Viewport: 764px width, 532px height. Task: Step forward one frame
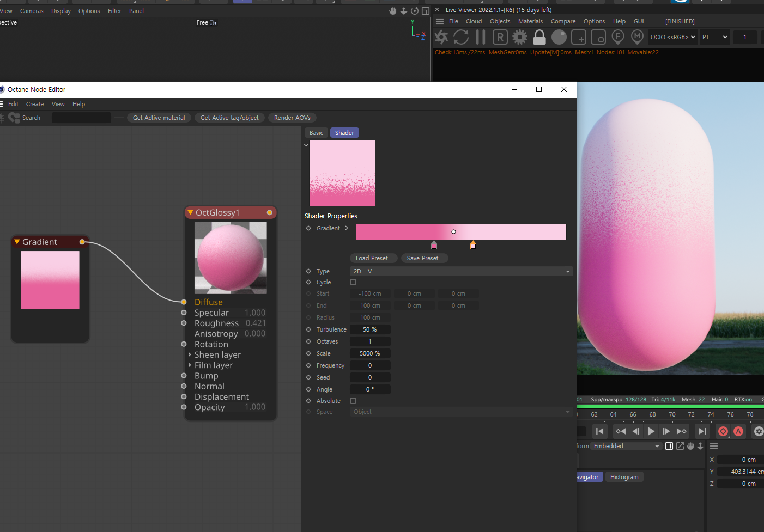tap(666, 431)
